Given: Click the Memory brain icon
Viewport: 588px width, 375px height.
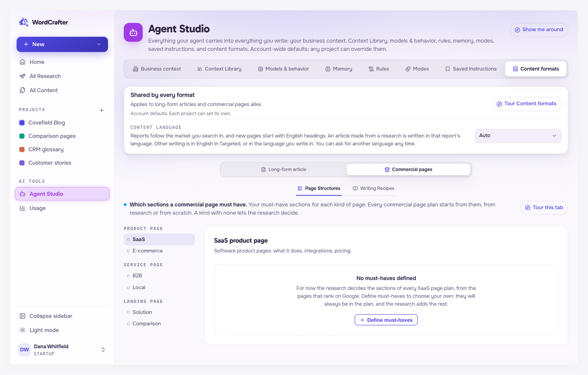Looking at the screenshot, I should pyautogui.click(x=328, y=69).
